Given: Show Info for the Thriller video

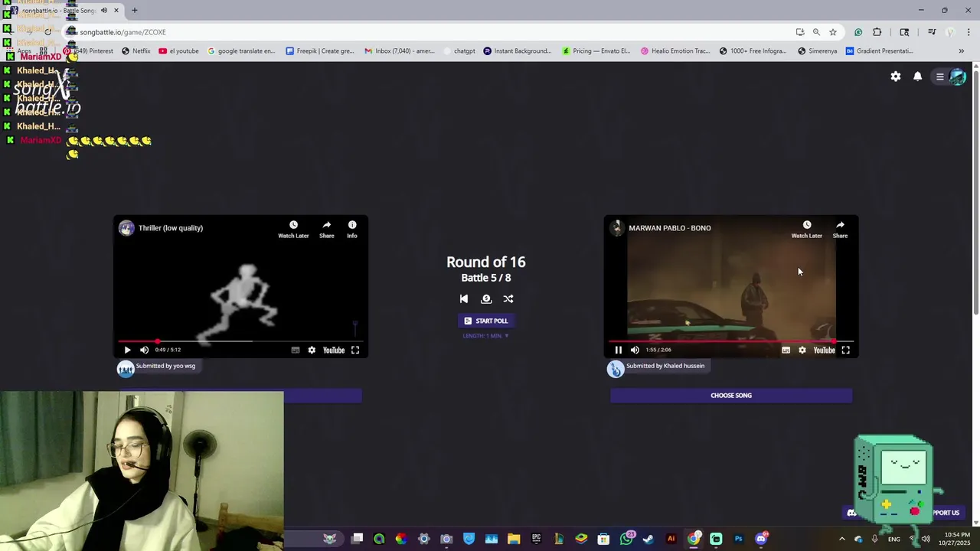Looking at the screenshot, I should coord(352,229).
